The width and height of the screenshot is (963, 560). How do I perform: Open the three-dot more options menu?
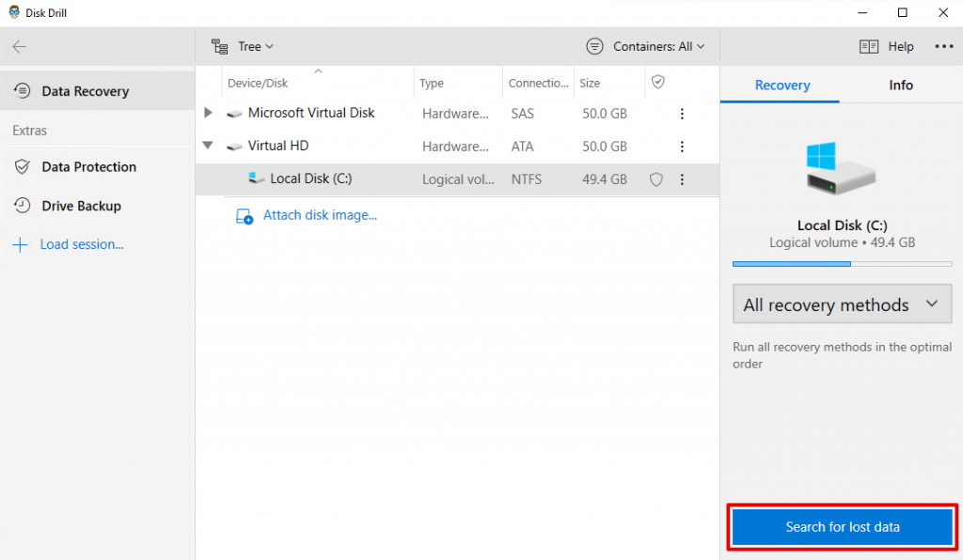(x=943, y=46)
